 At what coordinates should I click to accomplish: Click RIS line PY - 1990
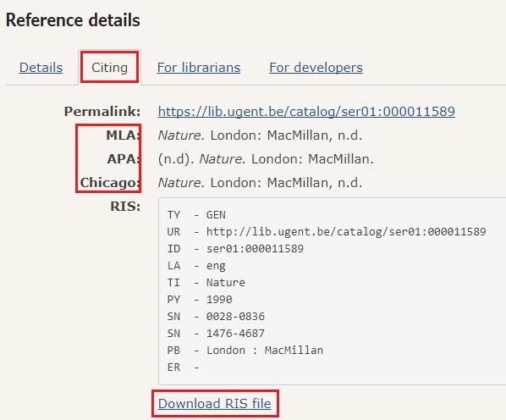click(200, 299)
